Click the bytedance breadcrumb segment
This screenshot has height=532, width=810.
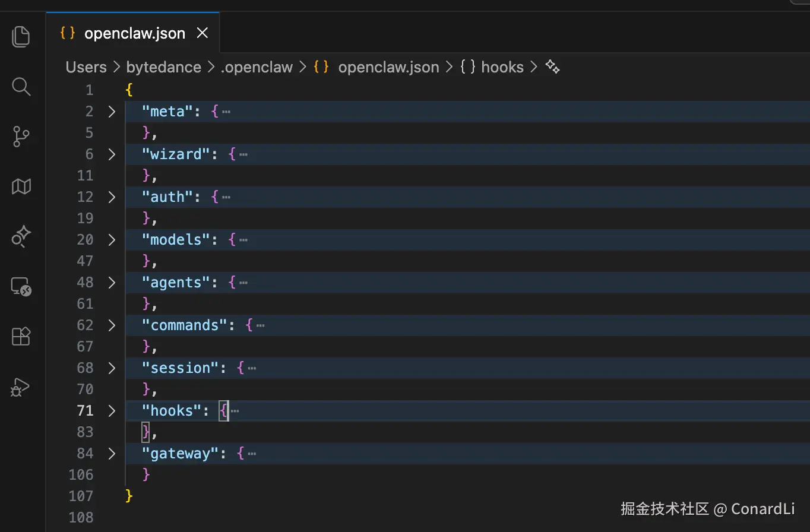coord(163,67)
